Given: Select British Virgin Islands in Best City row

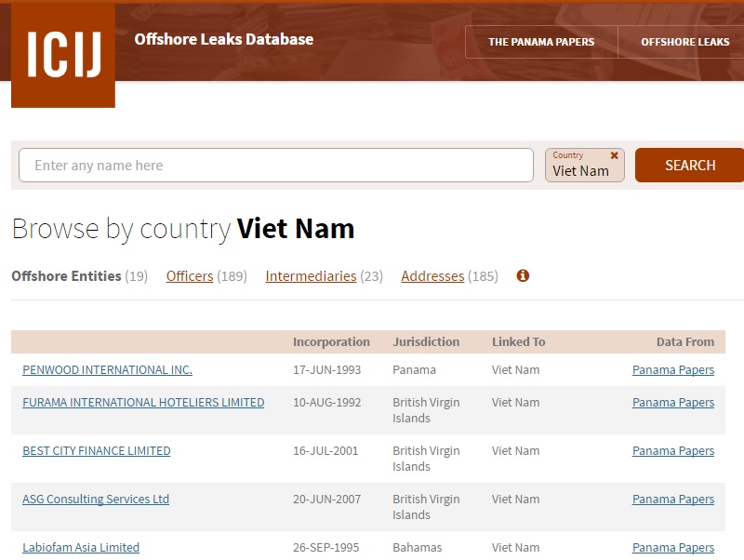Looking at the screenshot, I should pos(426,459).
